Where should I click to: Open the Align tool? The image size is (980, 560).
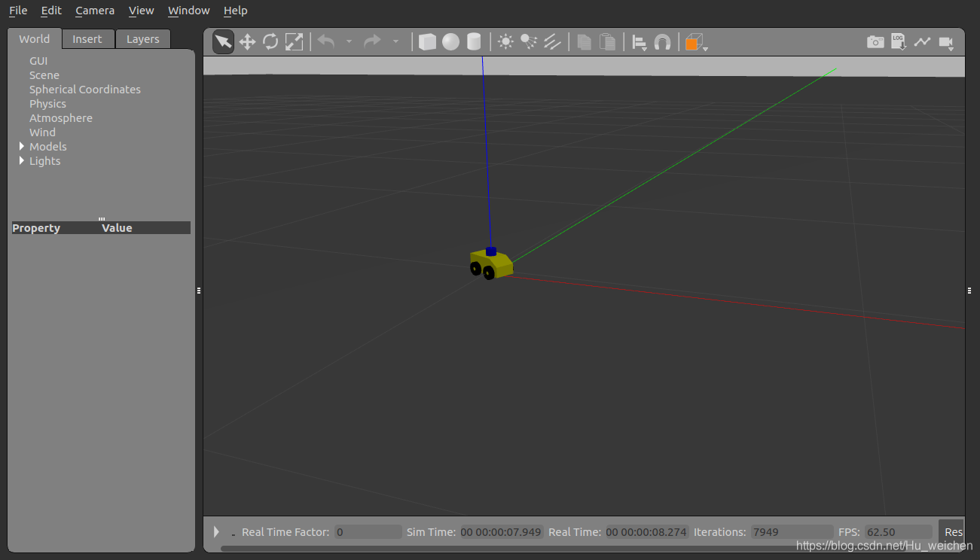point(639,43)
